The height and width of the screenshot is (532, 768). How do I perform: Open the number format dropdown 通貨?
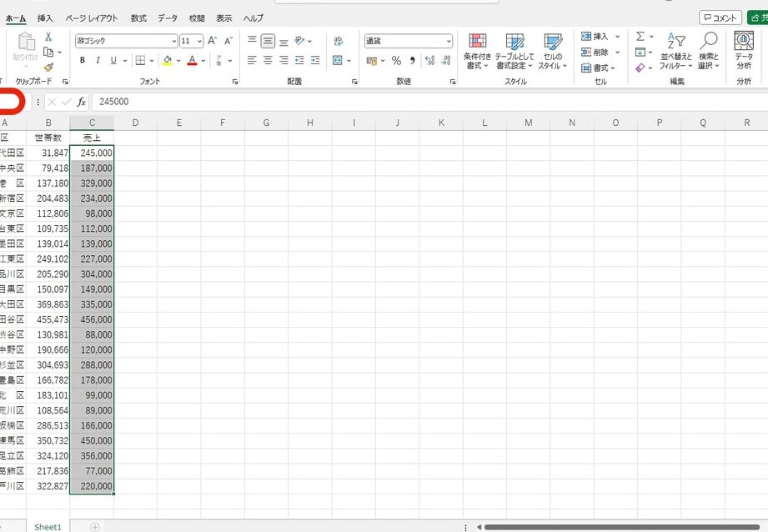click(449, 41)
